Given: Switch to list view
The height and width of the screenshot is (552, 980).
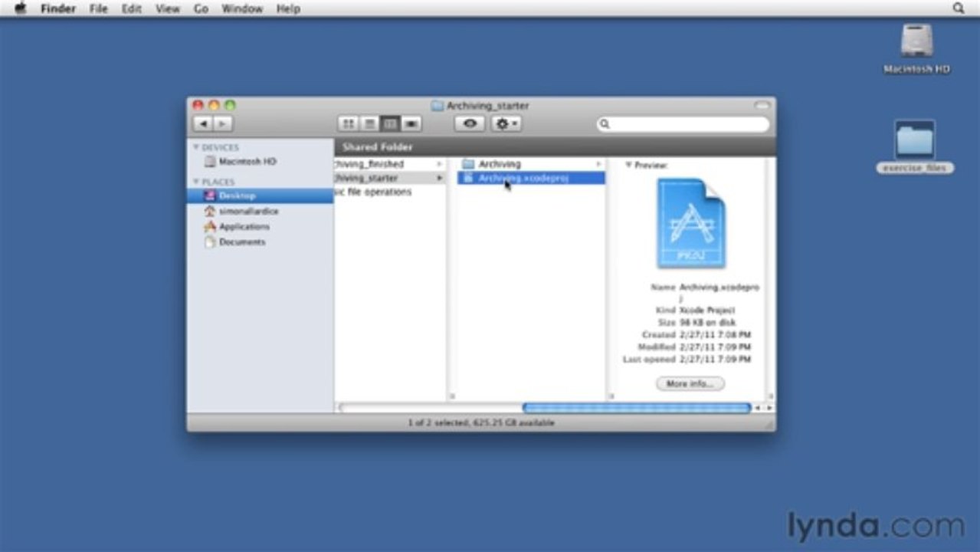Looking at the screenshot, I should tap(369, 123).
